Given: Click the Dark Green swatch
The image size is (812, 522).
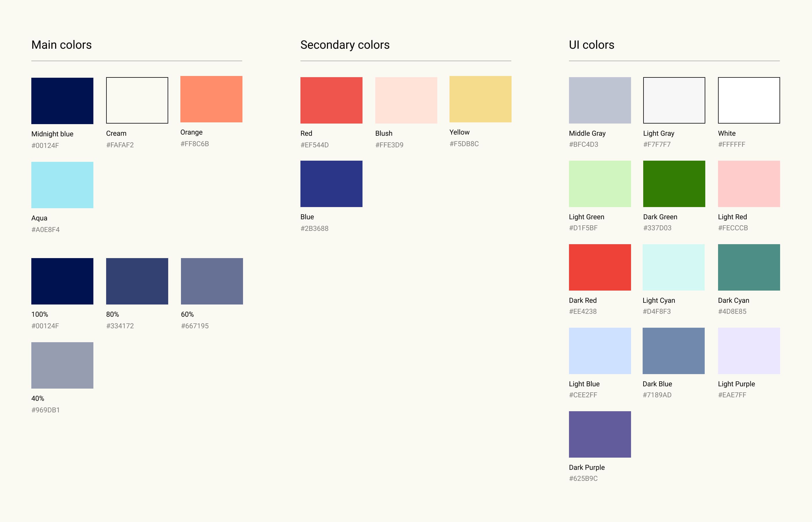Looking at the screenshot, I should pyautogui.click(x=674, y=184).
